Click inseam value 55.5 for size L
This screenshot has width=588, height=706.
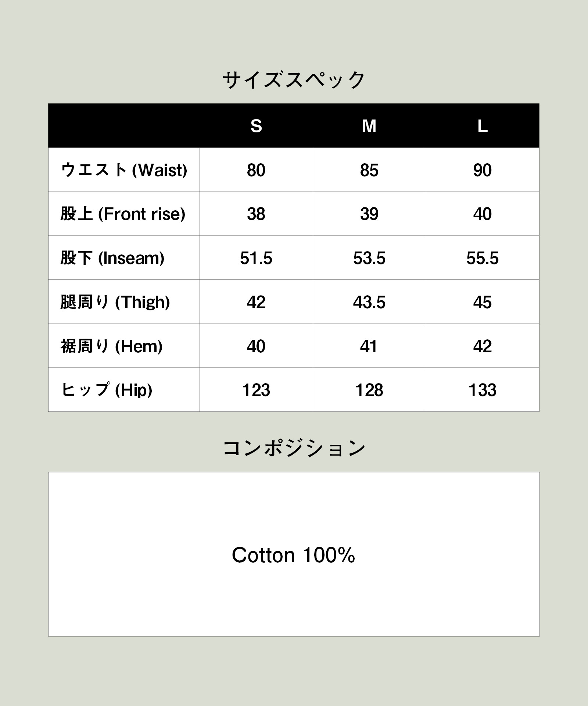click(x=483, y=258)
